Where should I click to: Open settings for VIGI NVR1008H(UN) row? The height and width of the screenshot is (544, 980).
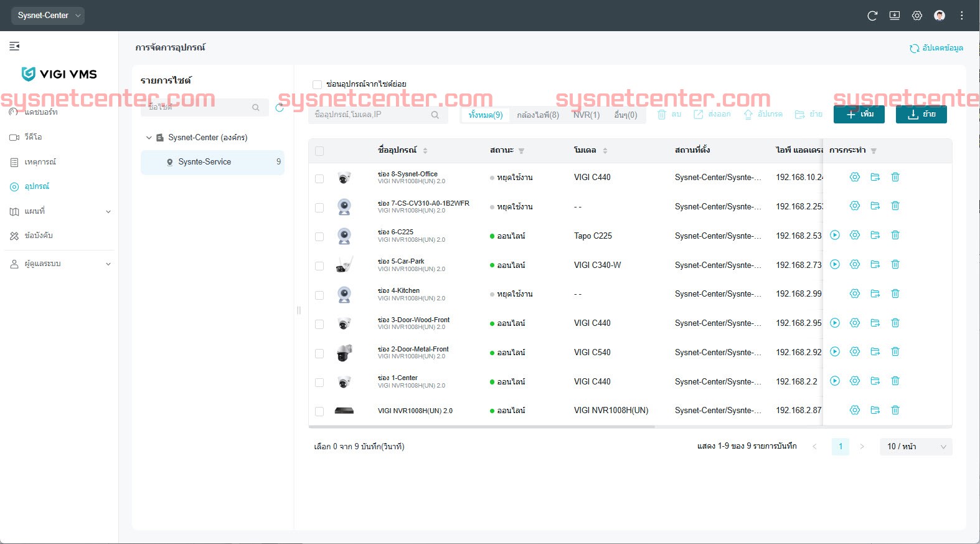[x=855, y=410]
